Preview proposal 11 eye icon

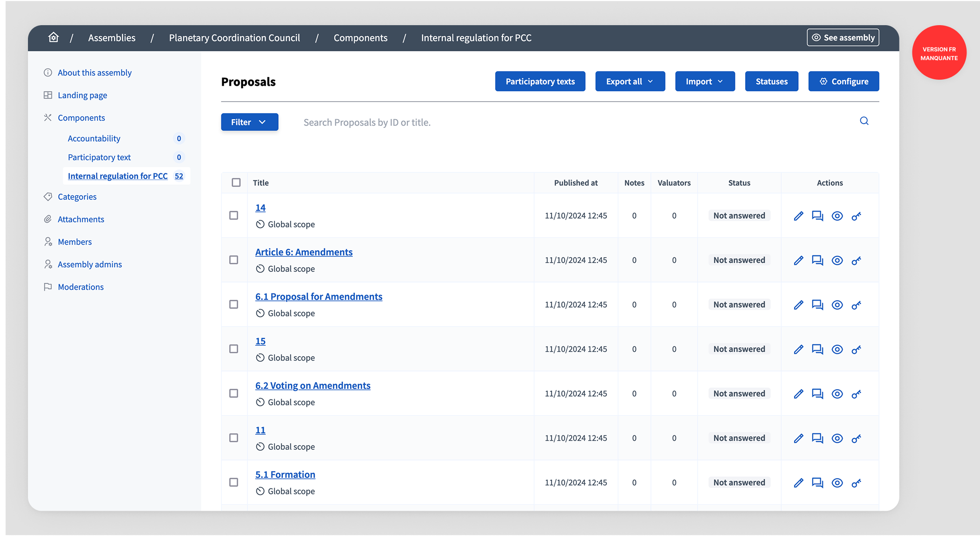coord(837,439)
